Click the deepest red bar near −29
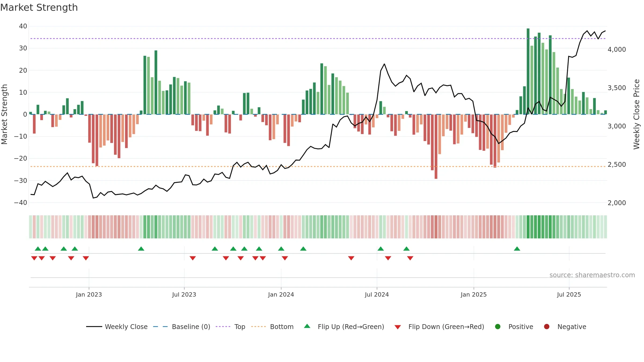 click(x=436, y=147)
